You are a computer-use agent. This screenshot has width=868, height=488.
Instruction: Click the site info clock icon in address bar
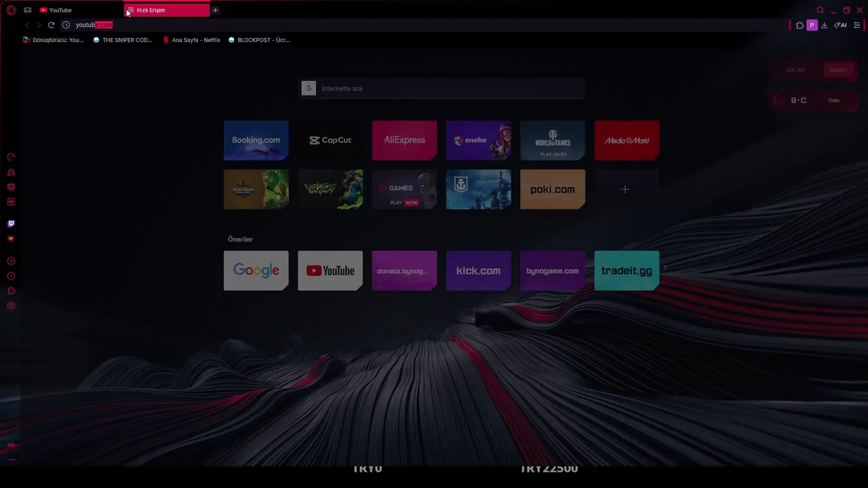(x=66, y=25)
